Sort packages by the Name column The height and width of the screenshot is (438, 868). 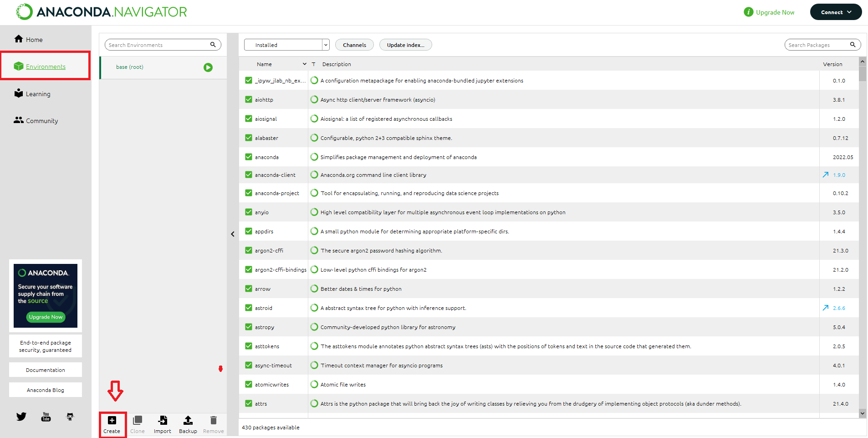coord(264,64)
